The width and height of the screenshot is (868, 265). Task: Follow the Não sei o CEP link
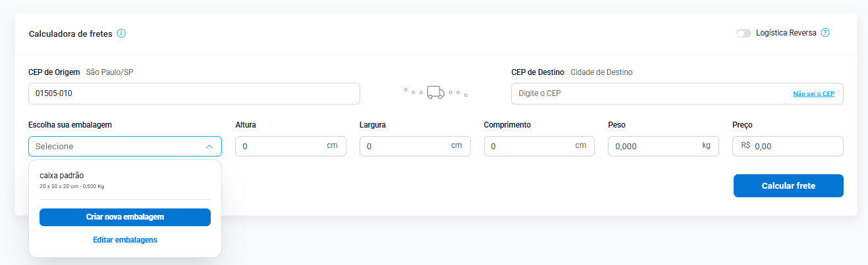point(813,94)
